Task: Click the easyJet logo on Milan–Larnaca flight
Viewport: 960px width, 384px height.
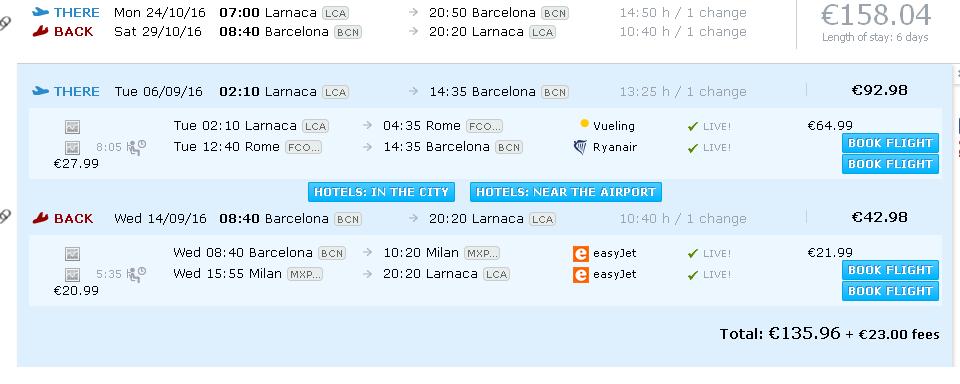Action: point(580,274)
